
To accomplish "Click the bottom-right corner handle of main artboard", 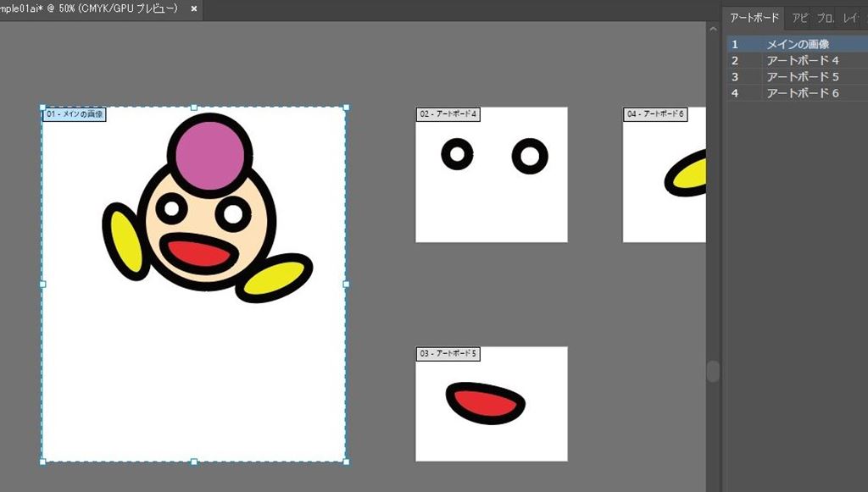I will [x=346, y=462].
